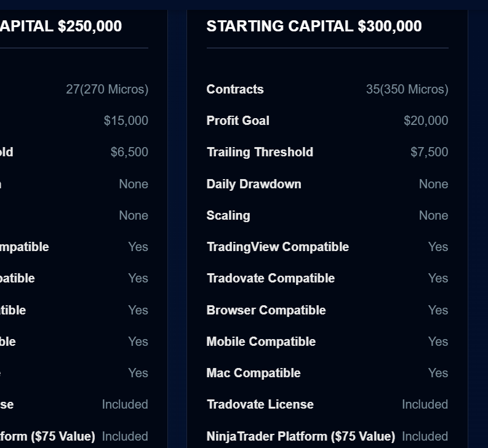Select the Profit Goal label
Screen dimensions: 488x448
238,121
